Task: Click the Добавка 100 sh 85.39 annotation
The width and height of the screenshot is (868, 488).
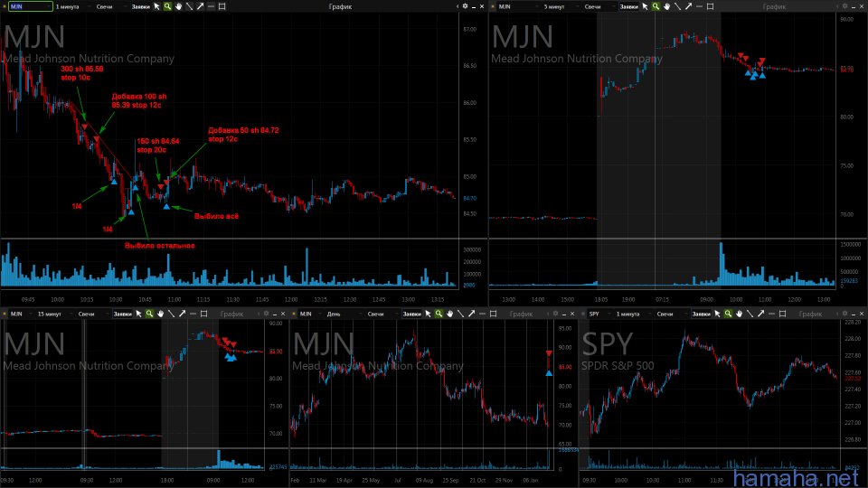Action: pyautogui.click(x=139, y=100)
